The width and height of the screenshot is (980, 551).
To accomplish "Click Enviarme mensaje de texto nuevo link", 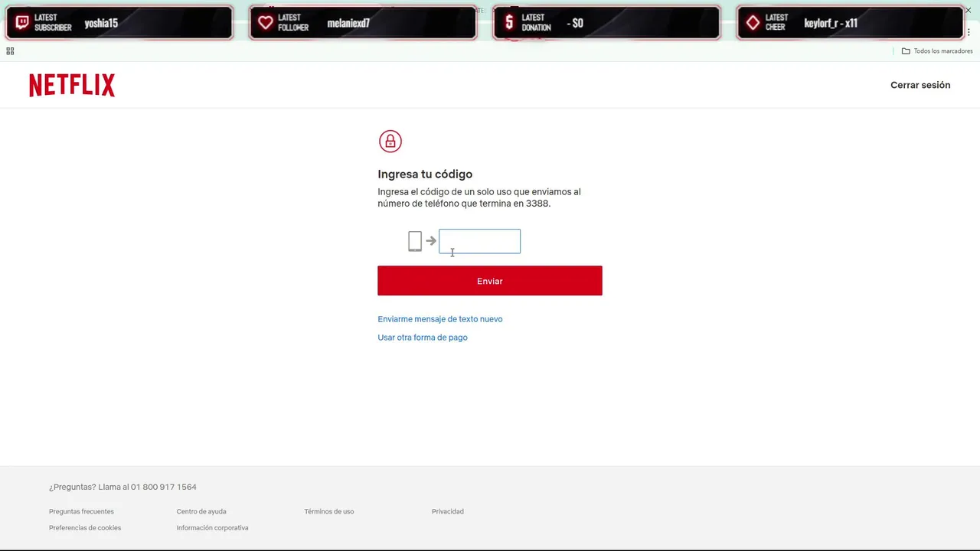I will tap(440, 319).
